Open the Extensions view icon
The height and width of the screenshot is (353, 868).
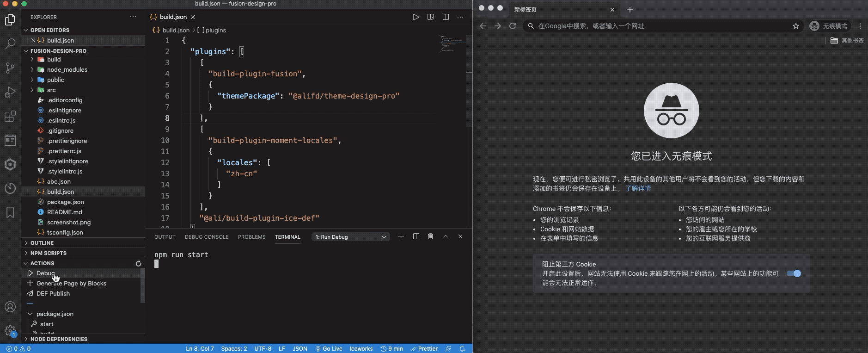[10, 116]
